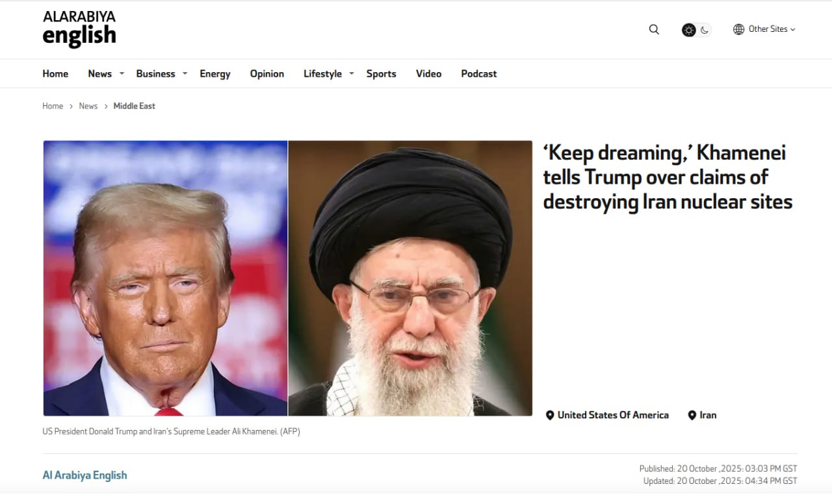Viewport: 832px width, 504px height.
Task: Click the Al Arabiya English logo
Action: pyautogui.click(x=79, y=29)
